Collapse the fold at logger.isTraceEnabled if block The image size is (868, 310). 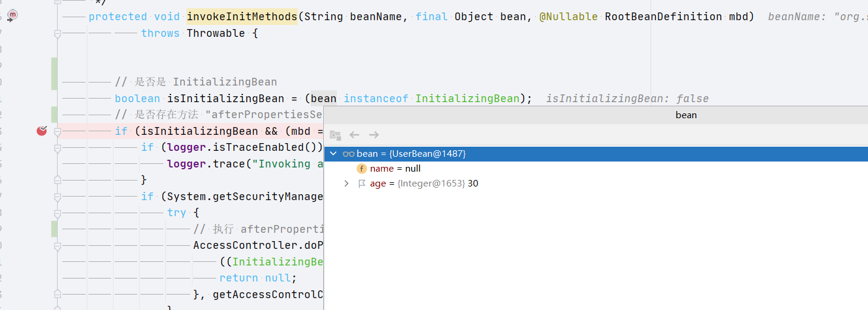click(57, 148)
